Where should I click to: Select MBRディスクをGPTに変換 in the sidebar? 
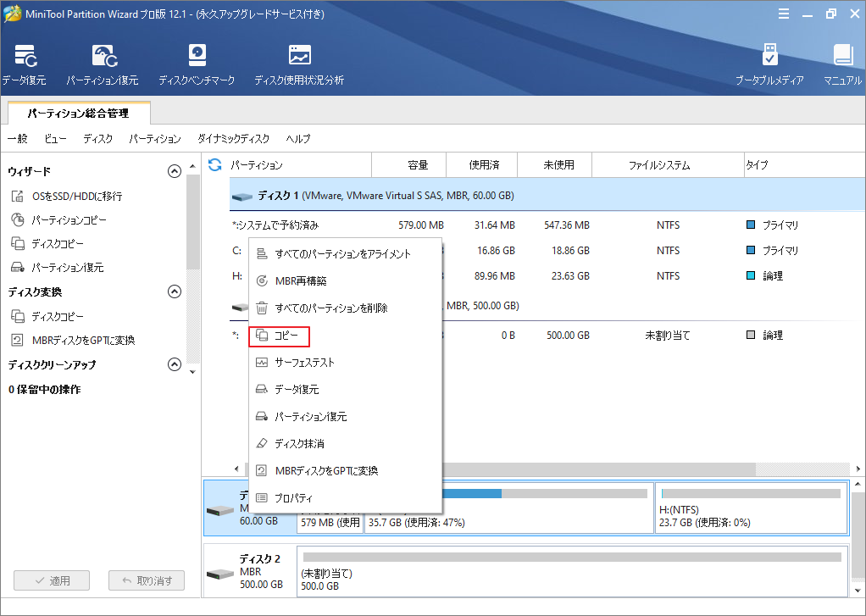click(73, 341)
